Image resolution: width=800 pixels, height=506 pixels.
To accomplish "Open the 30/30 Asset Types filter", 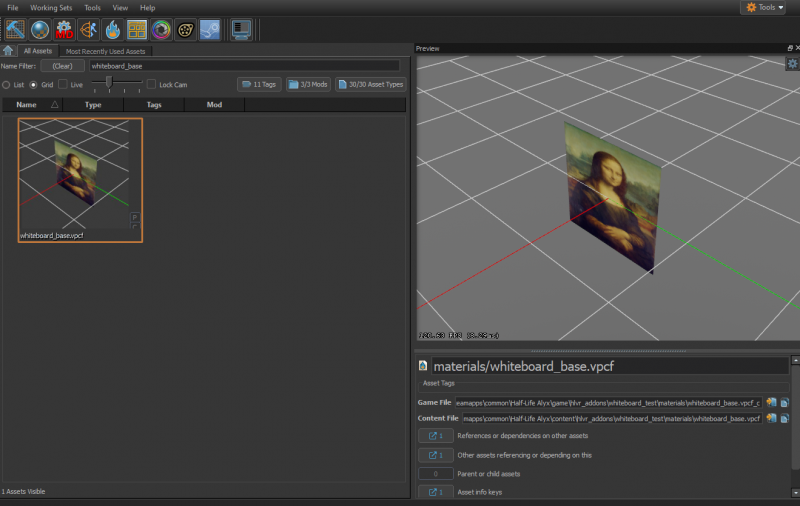I will [371, 84].
